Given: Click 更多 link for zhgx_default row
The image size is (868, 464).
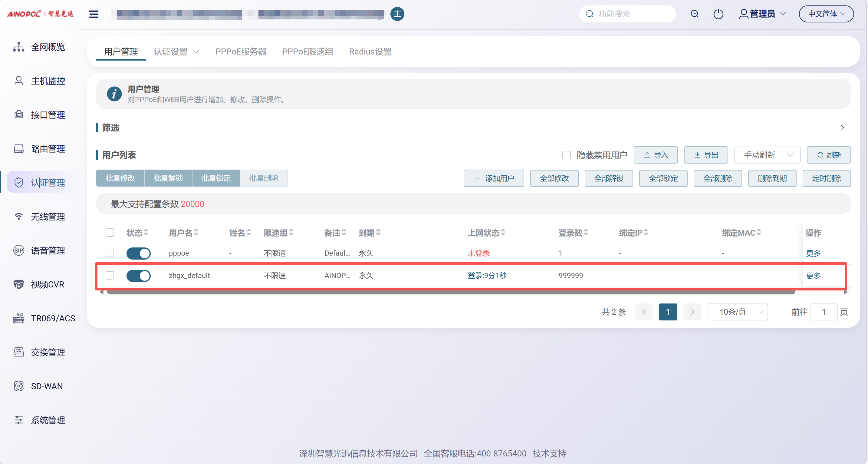Looking at the screenshot, I should (813, 276).
